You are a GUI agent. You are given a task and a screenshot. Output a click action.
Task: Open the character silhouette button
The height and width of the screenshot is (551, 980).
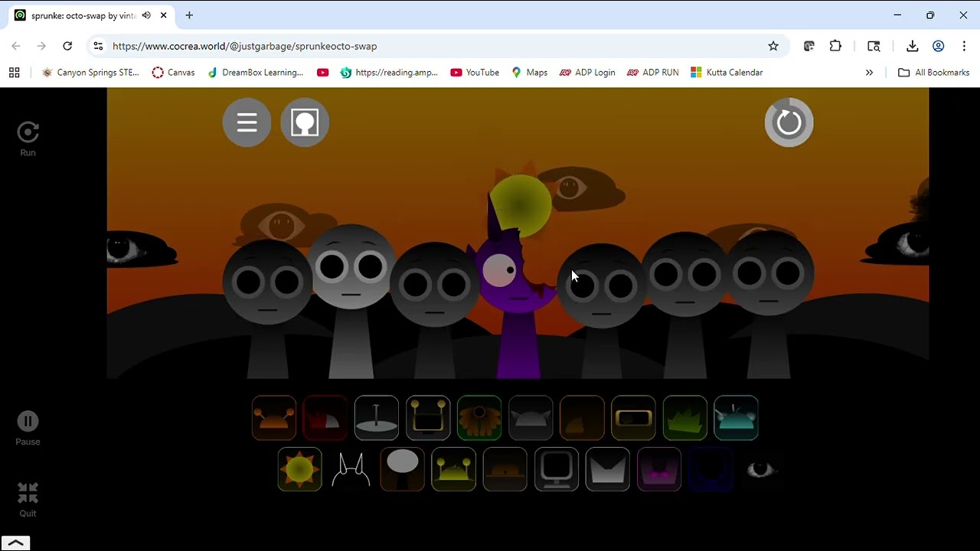[x=305, y=122]
